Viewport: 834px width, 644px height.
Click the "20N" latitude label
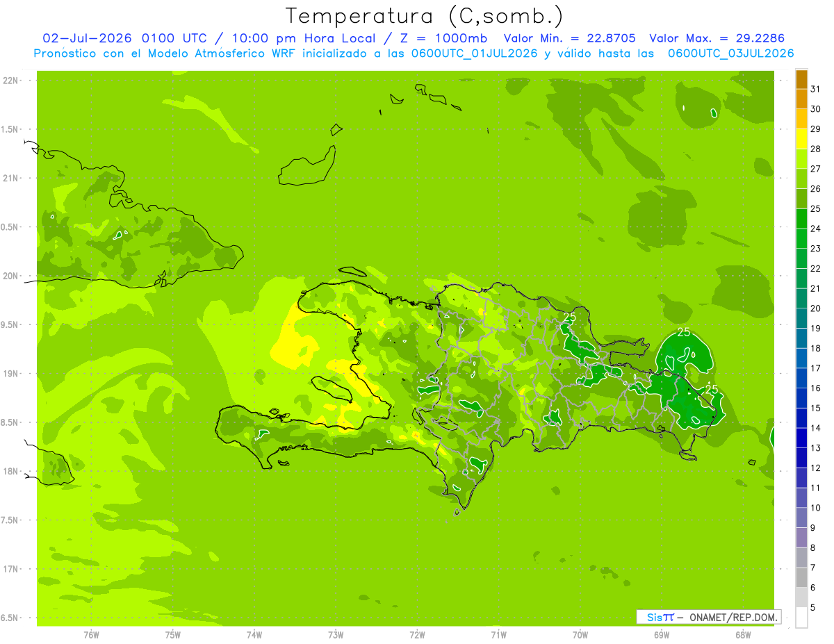tap(12, 276)
